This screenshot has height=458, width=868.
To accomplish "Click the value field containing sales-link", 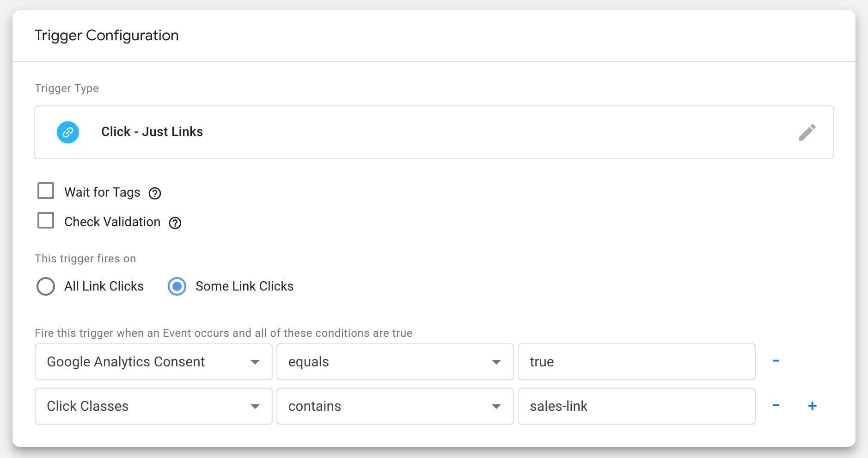I will click(636, 406).
